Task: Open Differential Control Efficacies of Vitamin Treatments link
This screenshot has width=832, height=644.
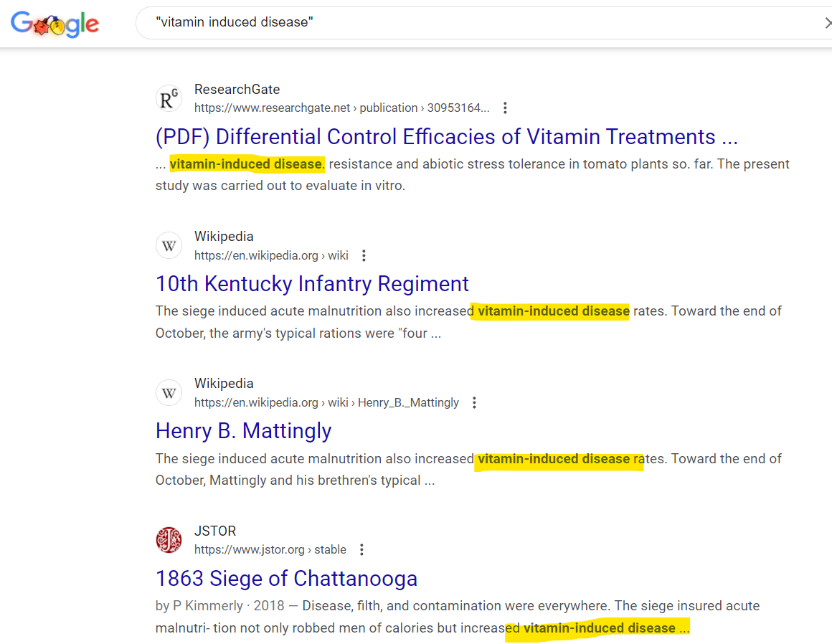Action: 446,137
